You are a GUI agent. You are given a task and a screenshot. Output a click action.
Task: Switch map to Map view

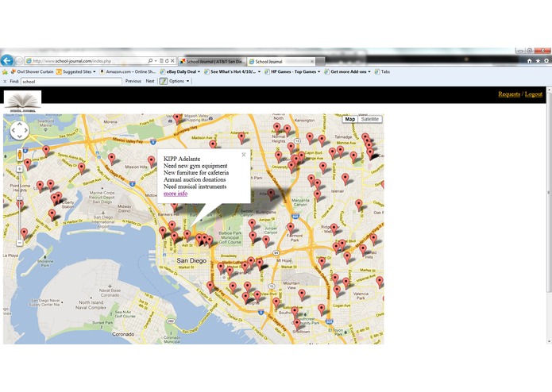350,119
